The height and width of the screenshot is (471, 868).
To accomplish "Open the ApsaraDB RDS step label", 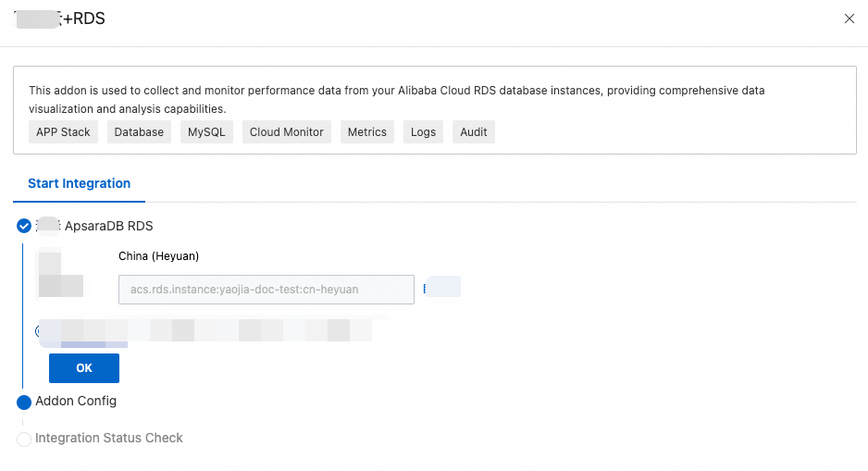I will (108, 226).
